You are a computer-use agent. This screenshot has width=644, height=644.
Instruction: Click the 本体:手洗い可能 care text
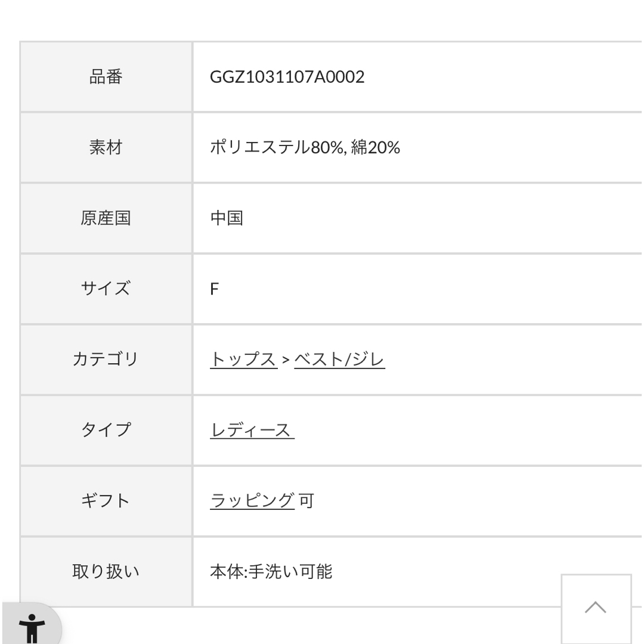[271, 571]
